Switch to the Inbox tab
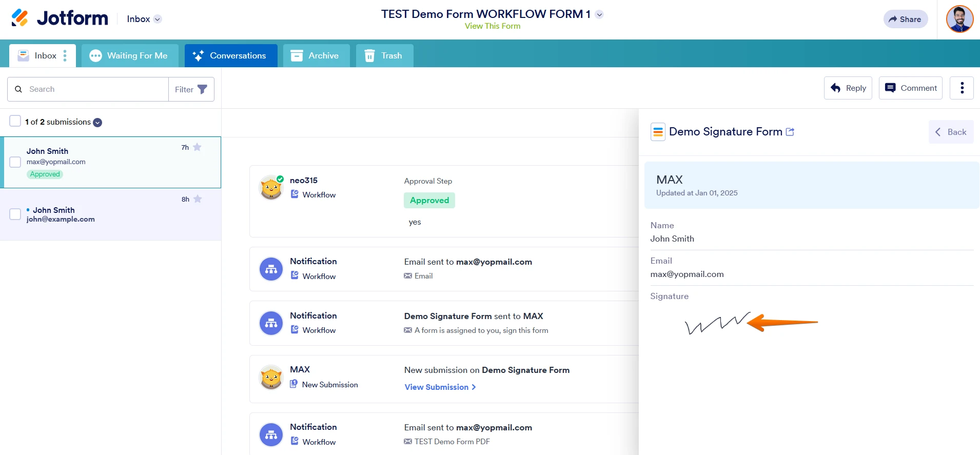 pyautogui.click(x=42, y=55)
